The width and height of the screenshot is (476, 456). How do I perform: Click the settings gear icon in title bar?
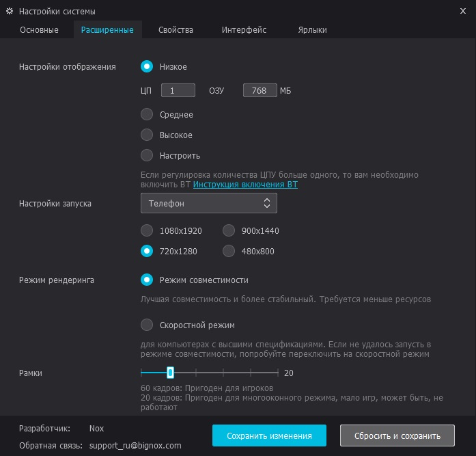(x=10, y=12)
